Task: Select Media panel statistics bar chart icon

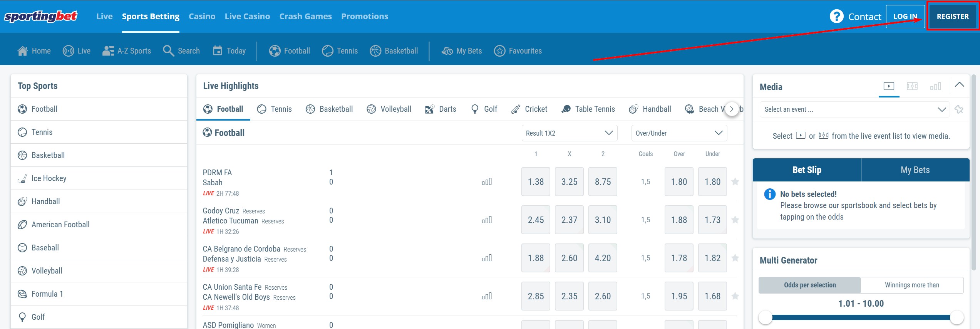Action: click(x=935, y=86)
